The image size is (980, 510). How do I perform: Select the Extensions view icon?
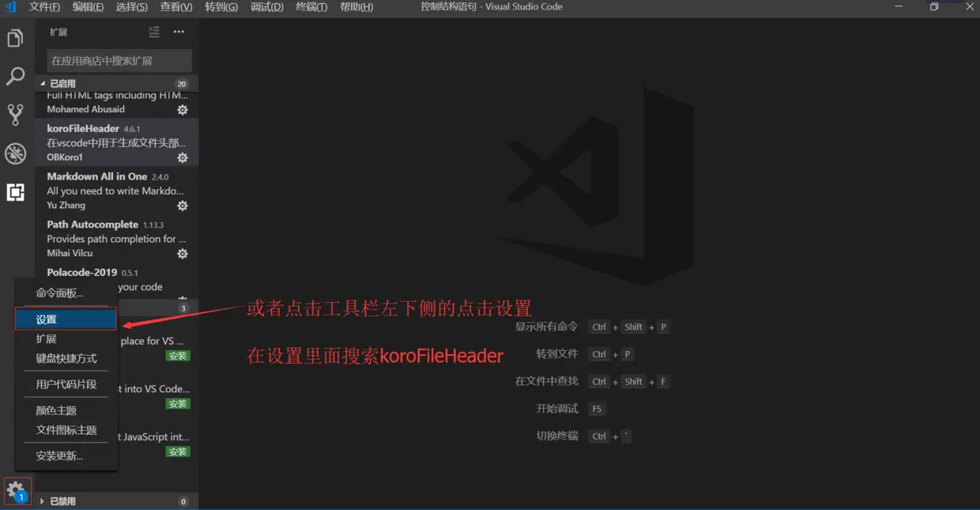[x=15, y=191]
